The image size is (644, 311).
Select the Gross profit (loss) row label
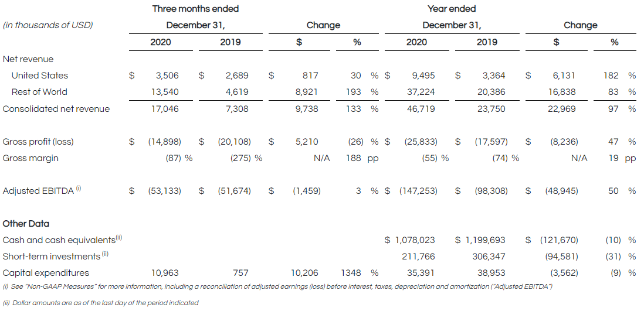[x=38, y=142]
